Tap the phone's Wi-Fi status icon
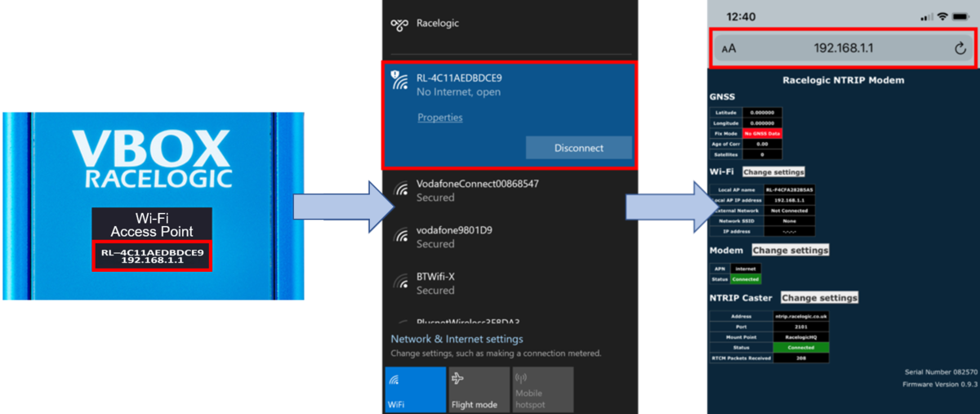Screen dimensions: 980x414 click(942, 17)
